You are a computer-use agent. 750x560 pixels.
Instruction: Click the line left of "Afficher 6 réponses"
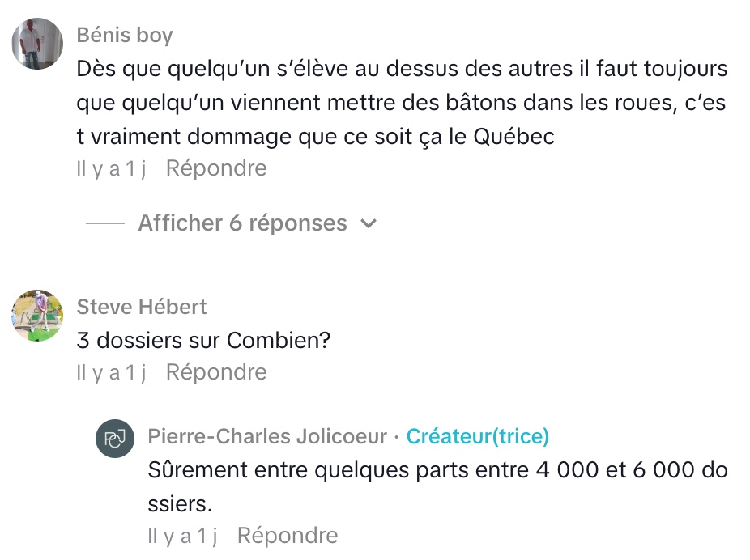tap(105, 224)
